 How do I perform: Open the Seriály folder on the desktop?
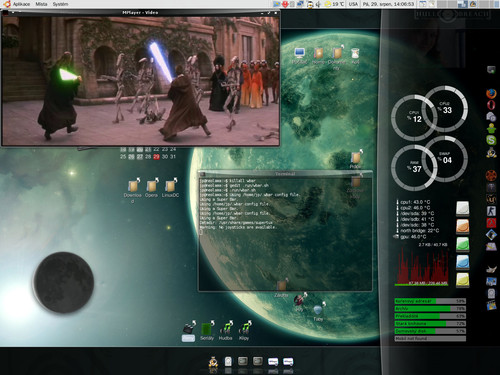click(x=207, y=330)
